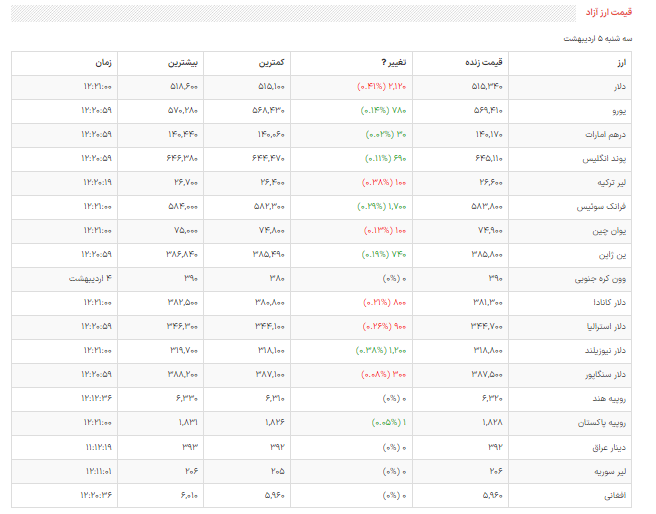Click the روپیه هند currency name

pos(609,398)
